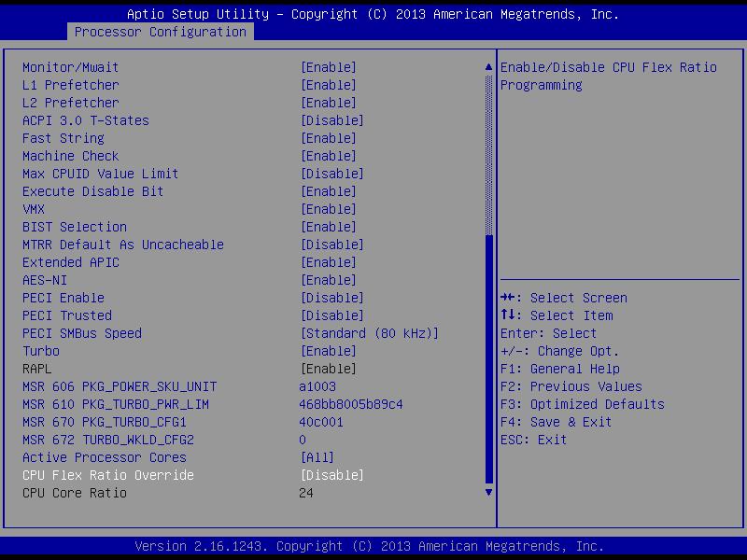Select ACPI 3.0 T-States label
Screen dimensions: 747x560
tap(86, 120)
